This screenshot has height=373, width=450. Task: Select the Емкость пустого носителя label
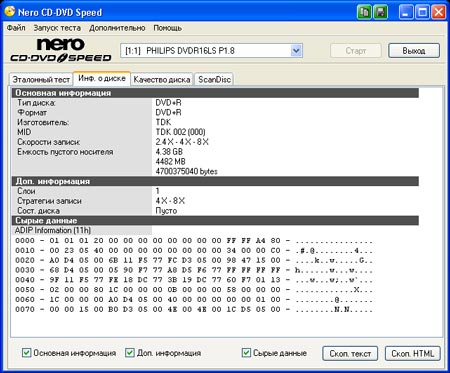(65, 152)
